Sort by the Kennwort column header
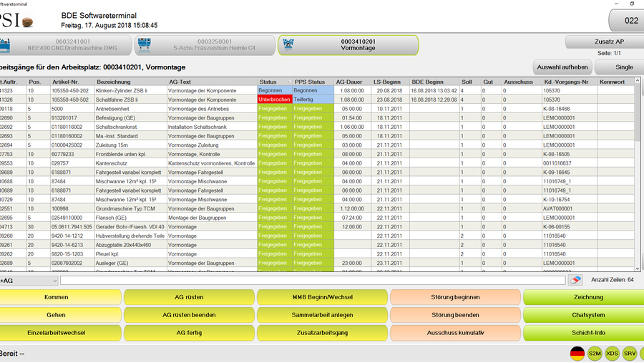Viewport: 644px width, 363px height. pyautogui.click(x=615, y=82)
